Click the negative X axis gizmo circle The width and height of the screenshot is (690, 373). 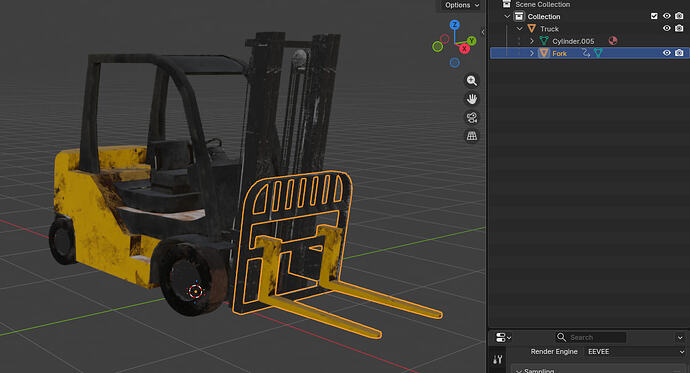coord(445,39)
